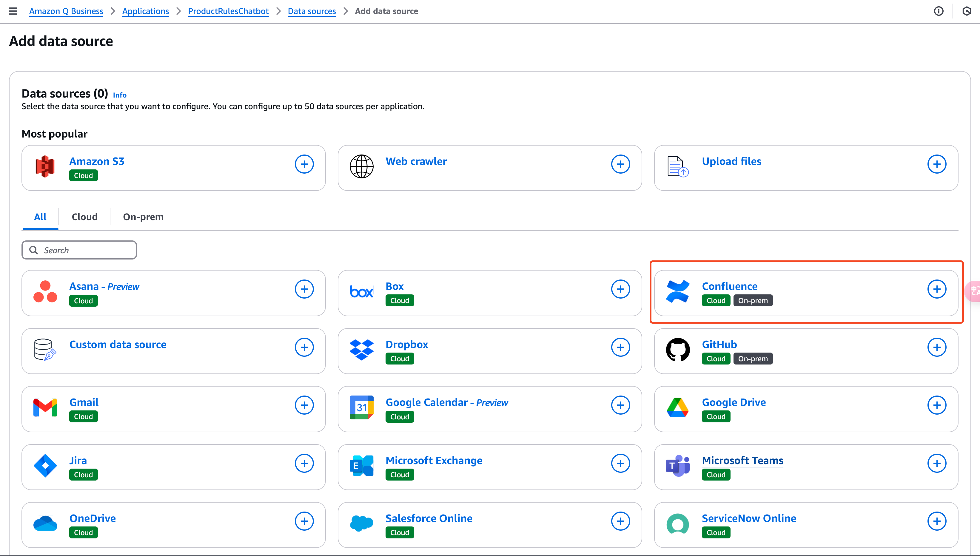Add the Amazon S3 data source via plus
The width and height of the screenshot is (980, 556).
click(304, 164)
